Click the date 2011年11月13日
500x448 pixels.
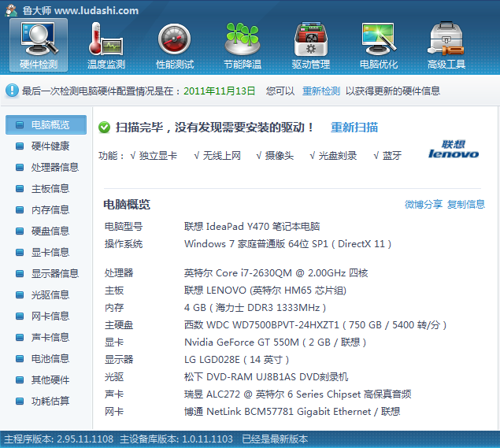coord(220,91)
